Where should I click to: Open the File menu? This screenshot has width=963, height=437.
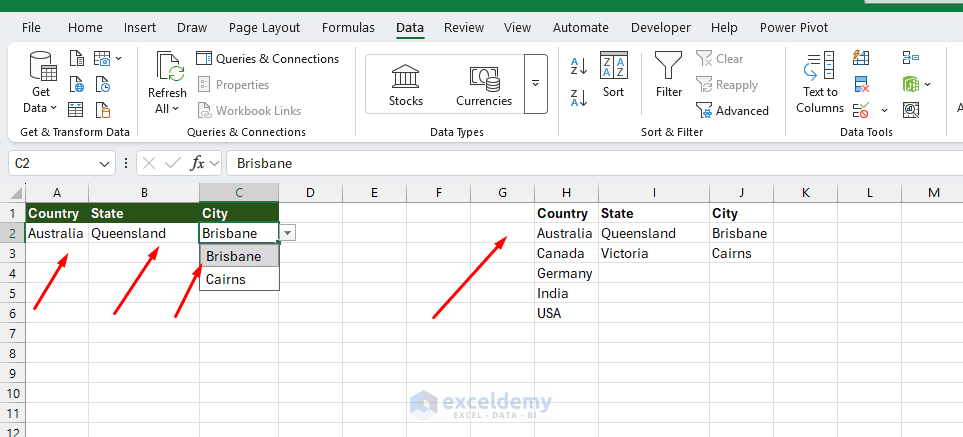[x=31, y=28]
